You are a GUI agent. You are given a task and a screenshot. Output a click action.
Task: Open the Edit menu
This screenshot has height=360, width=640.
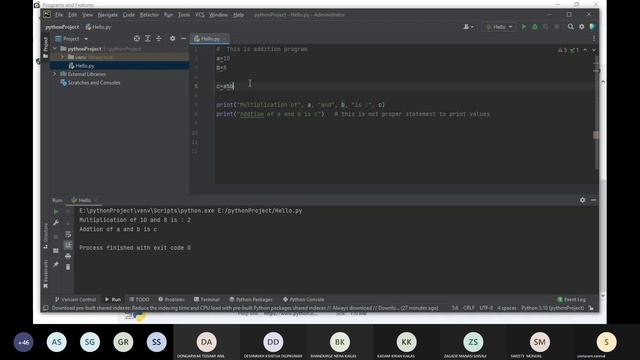click(73, 15)
